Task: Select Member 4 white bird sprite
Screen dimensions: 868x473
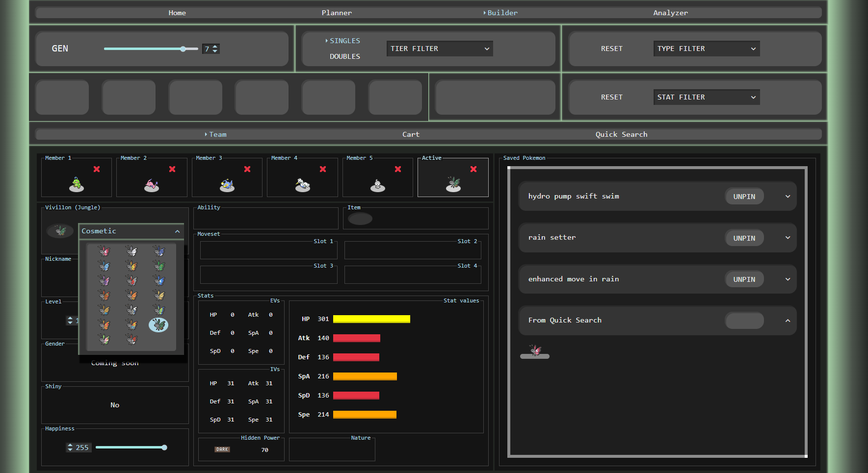Action: (303, 184)
